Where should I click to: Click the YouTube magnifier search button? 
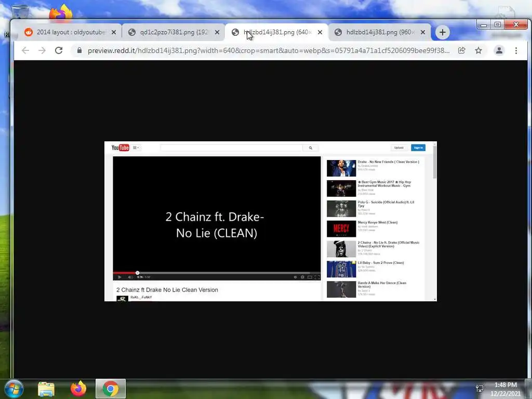311,148
